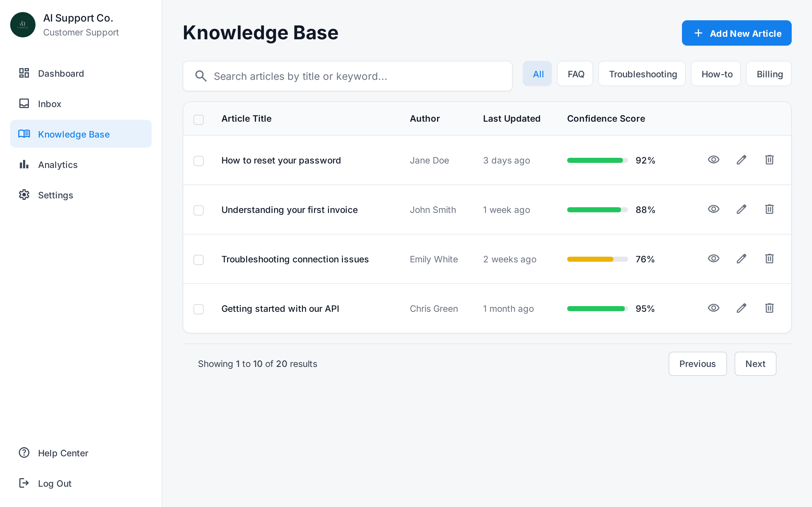This screenshot has width=812, height=507.
Task: Open Settings via the gear icon
Action: coord(24,195)
